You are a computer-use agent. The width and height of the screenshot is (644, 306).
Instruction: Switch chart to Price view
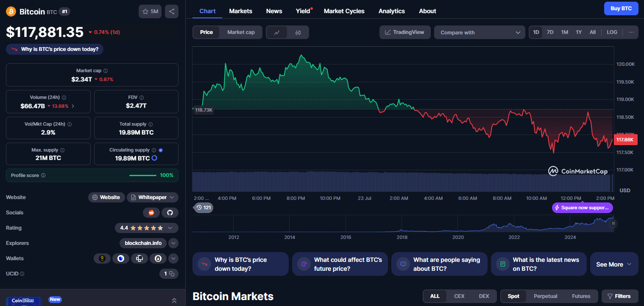[x=206, y=32]
